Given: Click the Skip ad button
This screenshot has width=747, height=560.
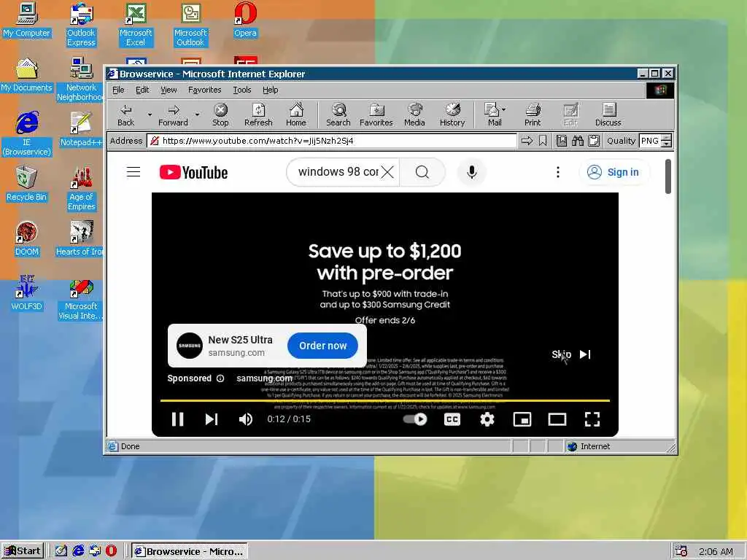Looking at the screenshot, I should (x=571, y=354).
